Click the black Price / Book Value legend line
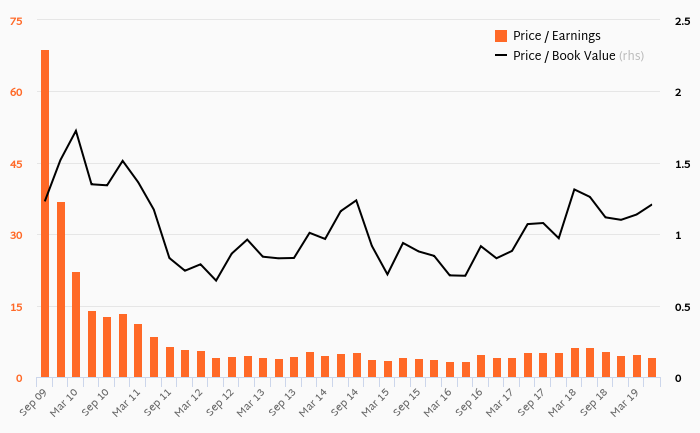 pos(502,56)
